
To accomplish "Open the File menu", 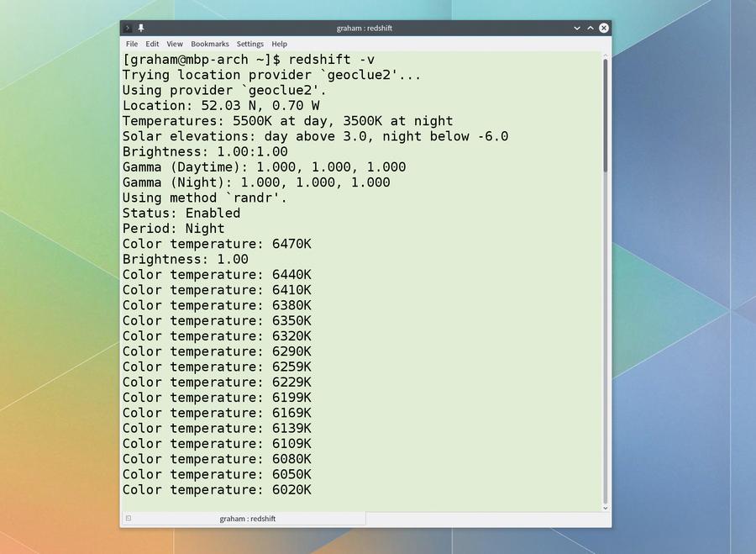I will coord(132,44).
